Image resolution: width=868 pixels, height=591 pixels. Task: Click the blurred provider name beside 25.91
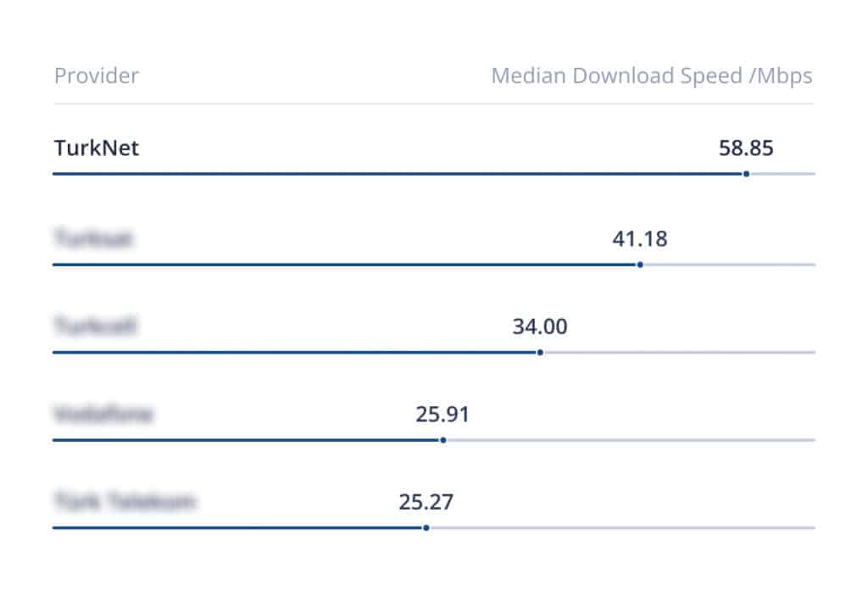pyautogui.click(x=103, y=415)
